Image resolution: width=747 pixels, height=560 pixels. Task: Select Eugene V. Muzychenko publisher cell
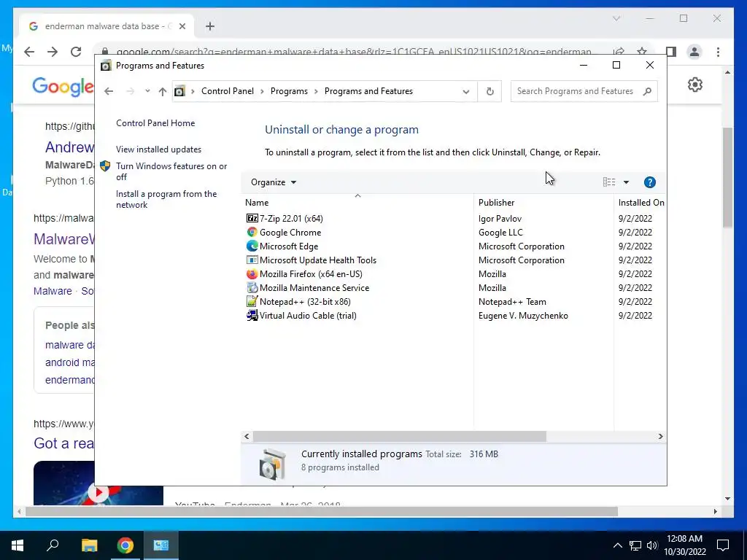[523, 315]
